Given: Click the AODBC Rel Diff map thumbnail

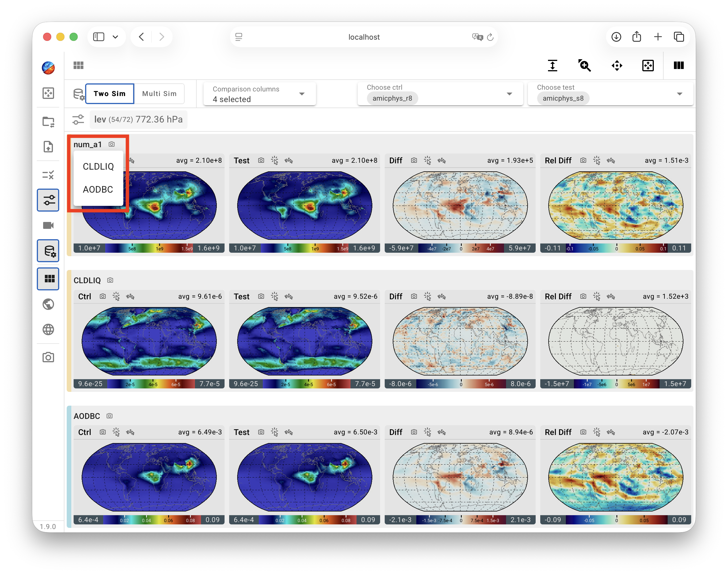Looking at the screenshot, I should pos(616,477).
